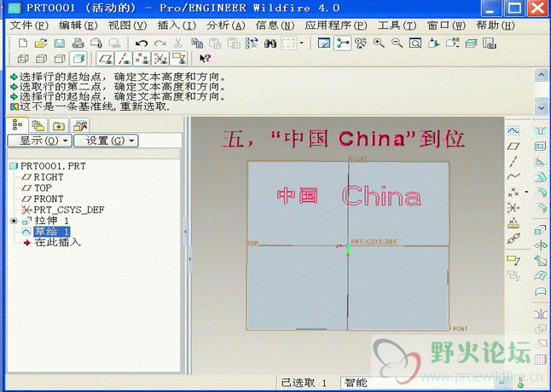Expand datum point tool flyout arrow
551x392 pixels.
tap(526, 192)
